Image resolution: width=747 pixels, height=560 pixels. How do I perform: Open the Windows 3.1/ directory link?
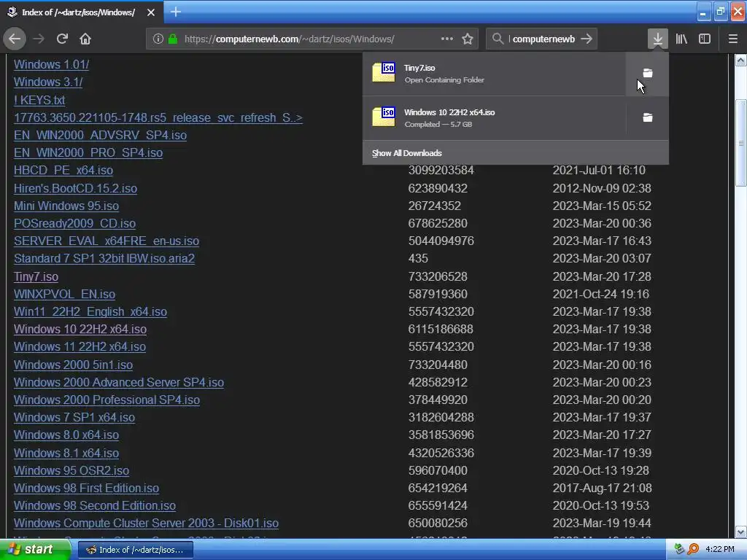pos(48,82)
